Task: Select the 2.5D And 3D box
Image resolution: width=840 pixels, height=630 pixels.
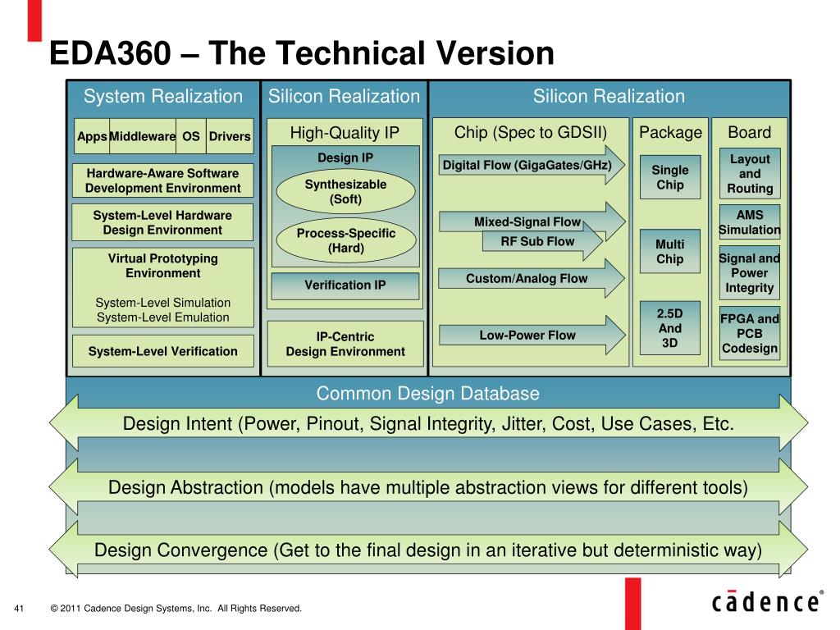Action: pyautogui.click(x=670, y=328)
